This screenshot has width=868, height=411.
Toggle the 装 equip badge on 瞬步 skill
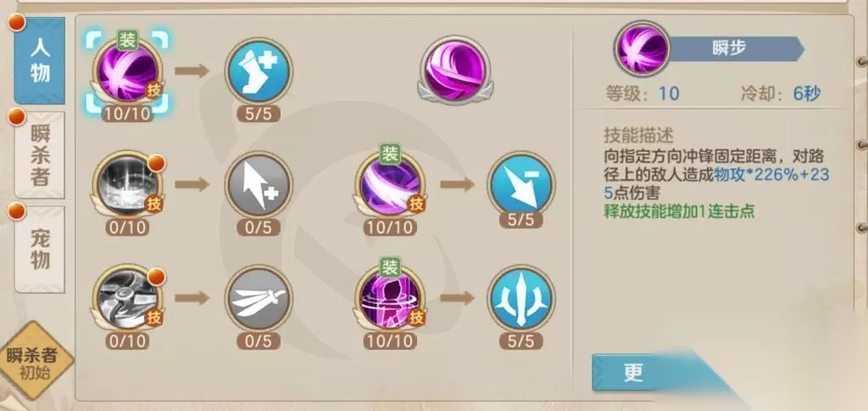127,39
